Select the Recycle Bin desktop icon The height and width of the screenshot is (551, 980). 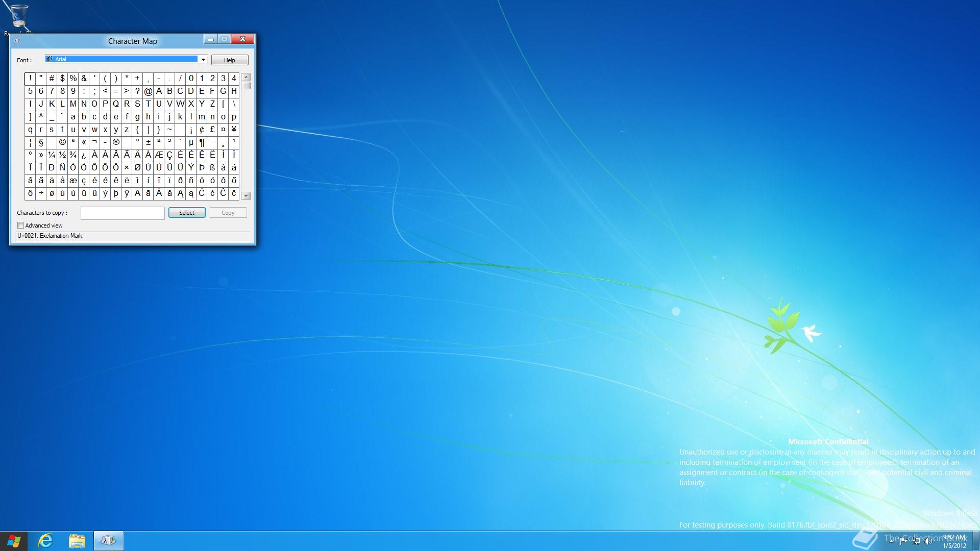(19, 19)
